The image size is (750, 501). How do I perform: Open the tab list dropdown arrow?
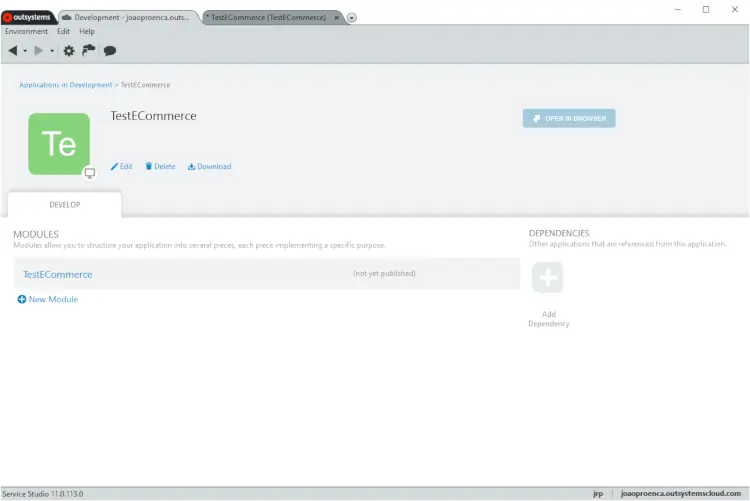pos(352,18)
